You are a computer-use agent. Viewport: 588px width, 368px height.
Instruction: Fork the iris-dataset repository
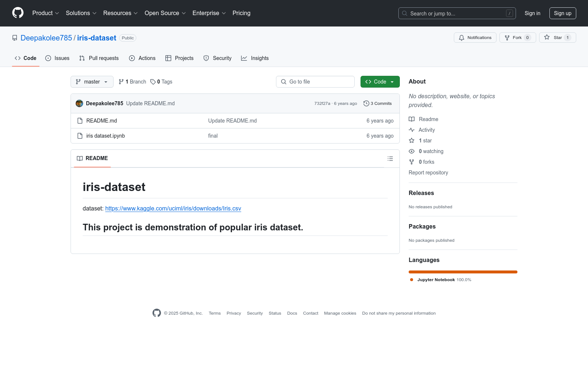[x=517, y=38]
